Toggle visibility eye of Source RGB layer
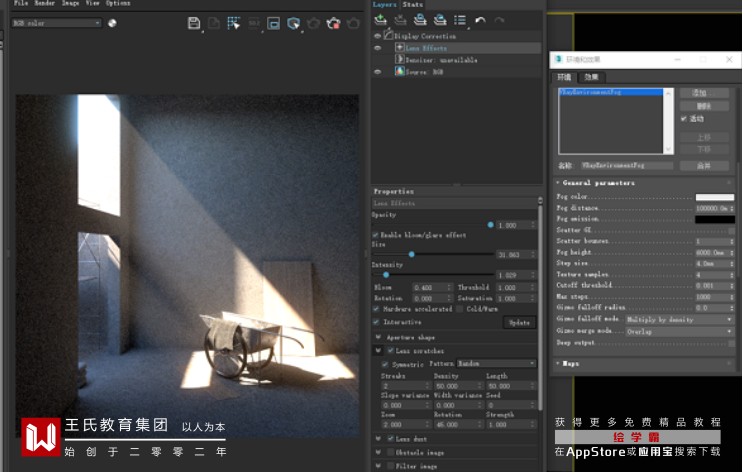Screen dimensions: 742x472 (x=377, y=72)
